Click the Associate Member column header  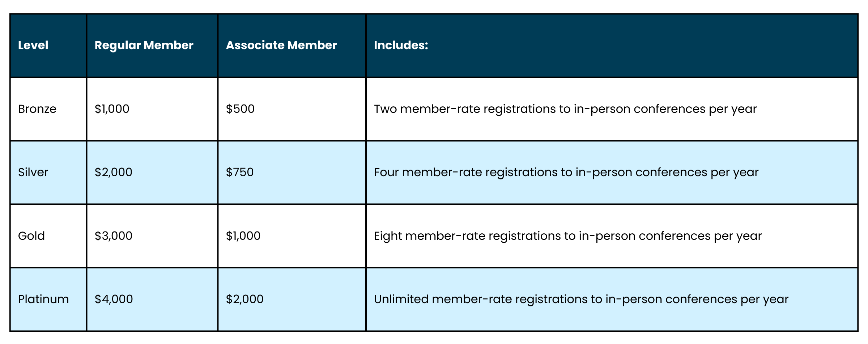click(281, 45)
